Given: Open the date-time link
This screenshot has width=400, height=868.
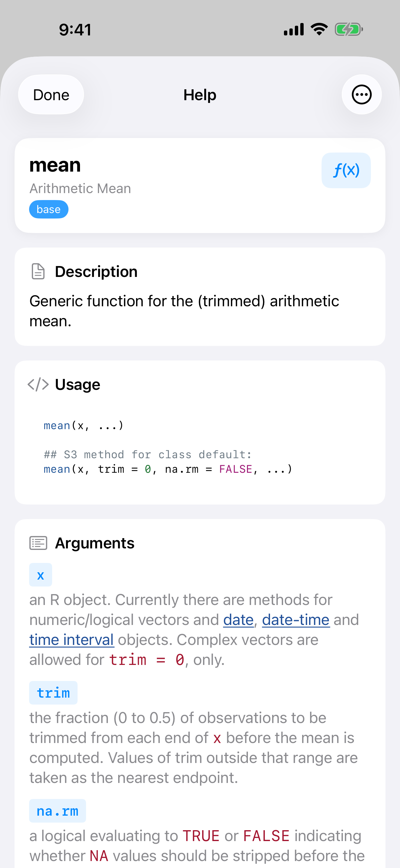Looking at the screenshot, I should coord(296,619).
